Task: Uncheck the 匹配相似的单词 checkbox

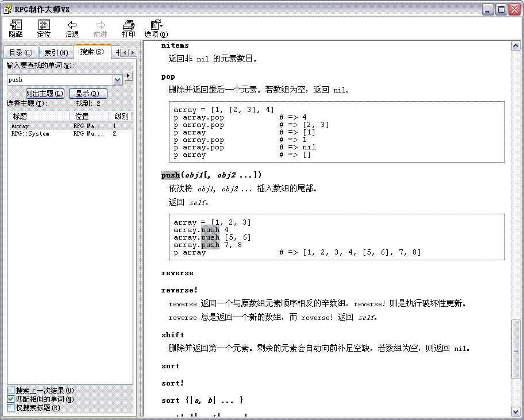Action: tap(11, 399)
